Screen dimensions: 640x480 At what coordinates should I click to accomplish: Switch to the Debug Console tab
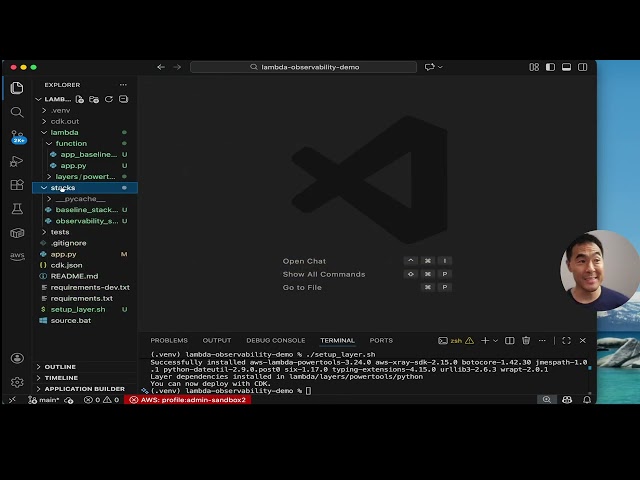click(276, 340)
